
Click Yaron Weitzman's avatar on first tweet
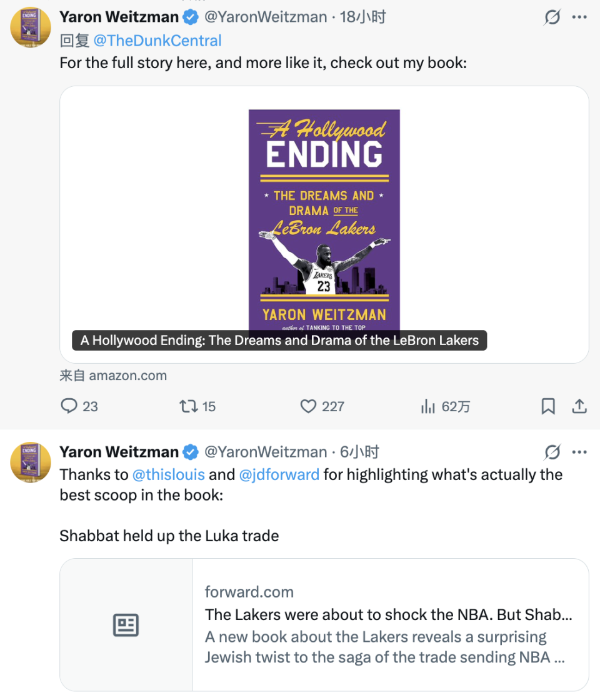(x=31, y=27)
